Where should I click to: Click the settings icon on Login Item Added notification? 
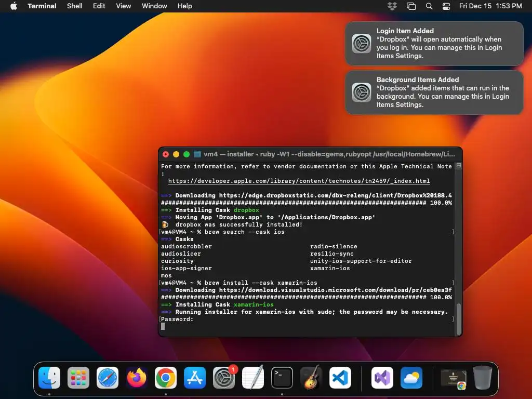362,44
